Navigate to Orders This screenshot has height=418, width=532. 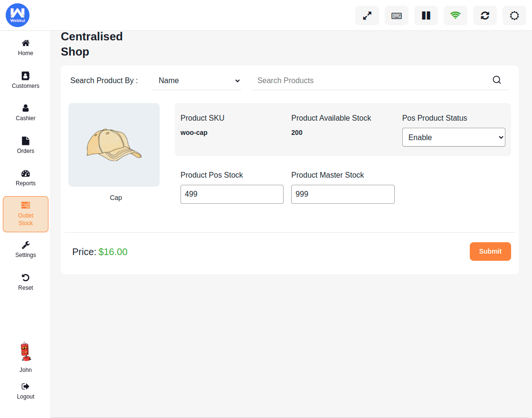pos(26,145)
